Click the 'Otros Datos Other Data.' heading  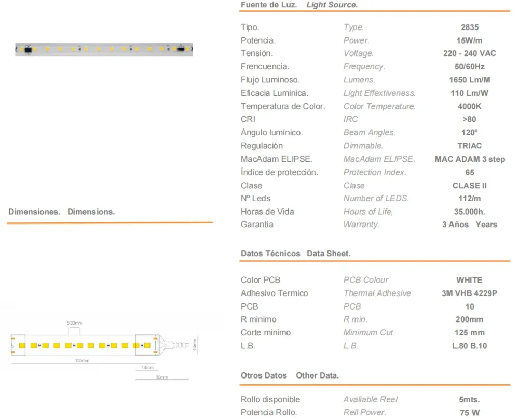(290, 375)
